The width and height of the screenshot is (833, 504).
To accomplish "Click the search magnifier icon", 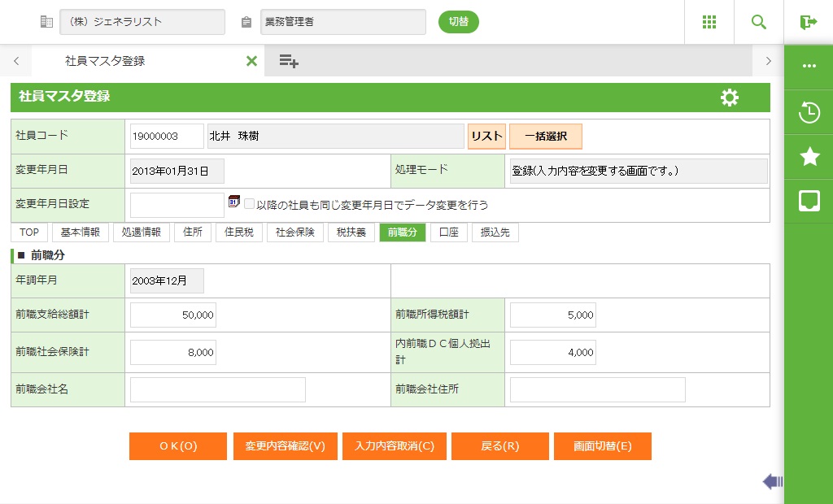I will [759, 22].
